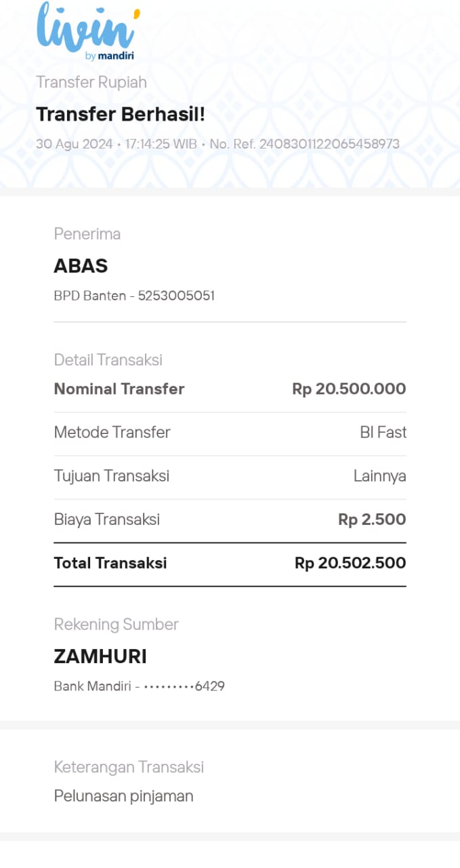Click the "Penerima" section label
Viewport: 460px width, 868px height.
click(87, 234)
